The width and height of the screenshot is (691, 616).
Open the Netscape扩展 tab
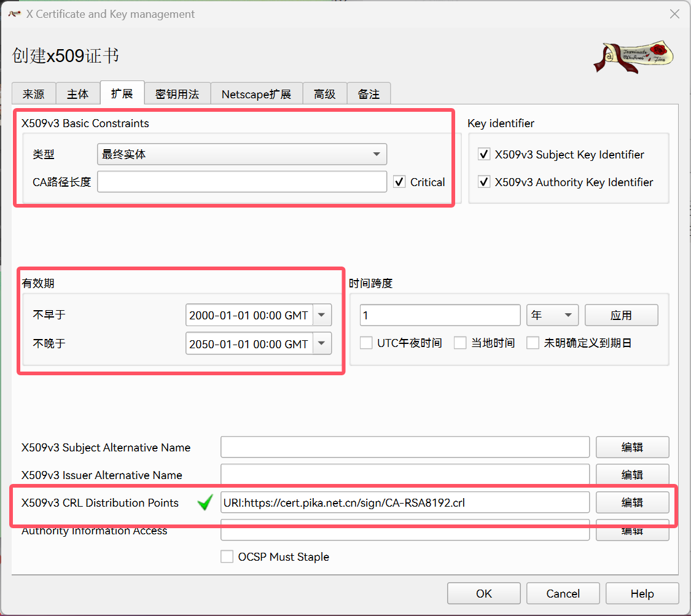tap(257, 94)
